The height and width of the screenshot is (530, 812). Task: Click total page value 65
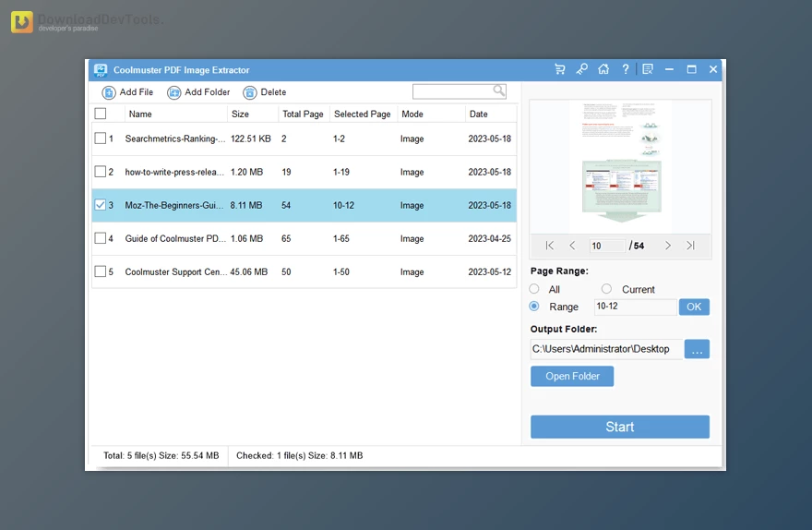pos(286,238)
